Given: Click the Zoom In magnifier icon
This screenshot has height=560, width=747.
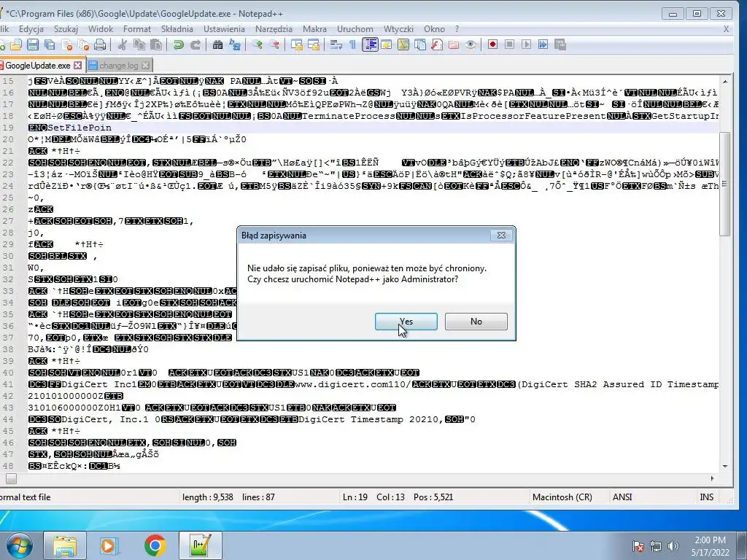Looking at the screenshot, I should coord(258,44).
